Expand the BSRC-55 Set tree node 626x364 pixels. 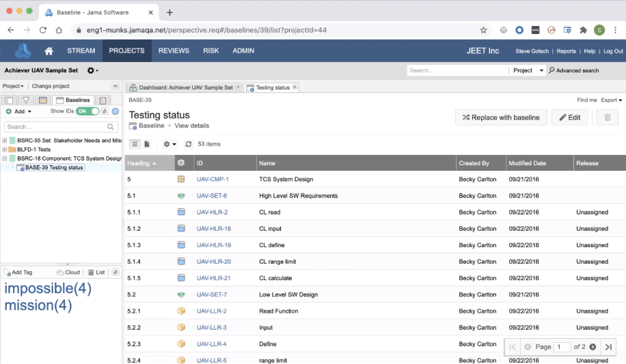click(x=5, y=141)
